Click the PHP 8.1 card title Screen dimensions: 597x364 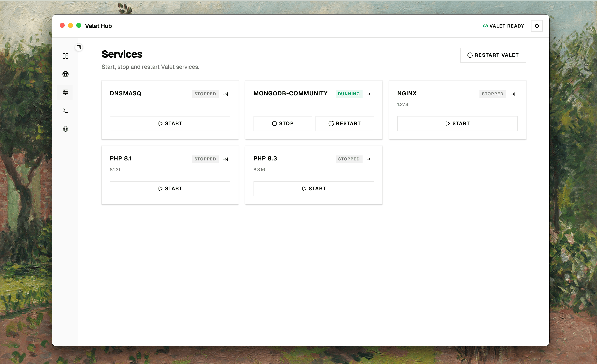click(x=121, y=159)
